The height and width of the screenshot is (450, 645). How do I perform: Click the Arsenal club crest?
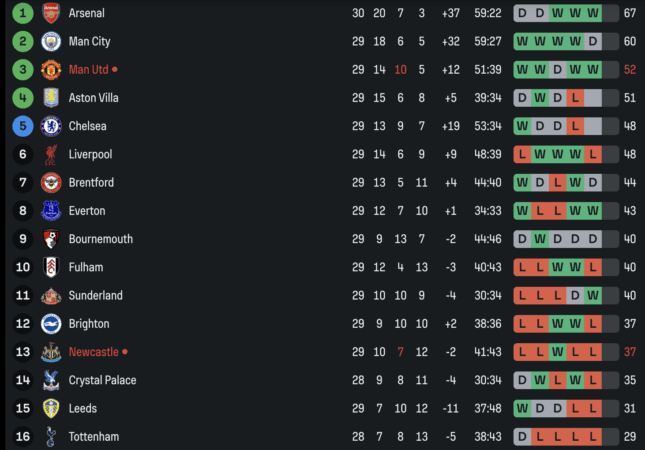pyautogui.click(x=51, y=14)
